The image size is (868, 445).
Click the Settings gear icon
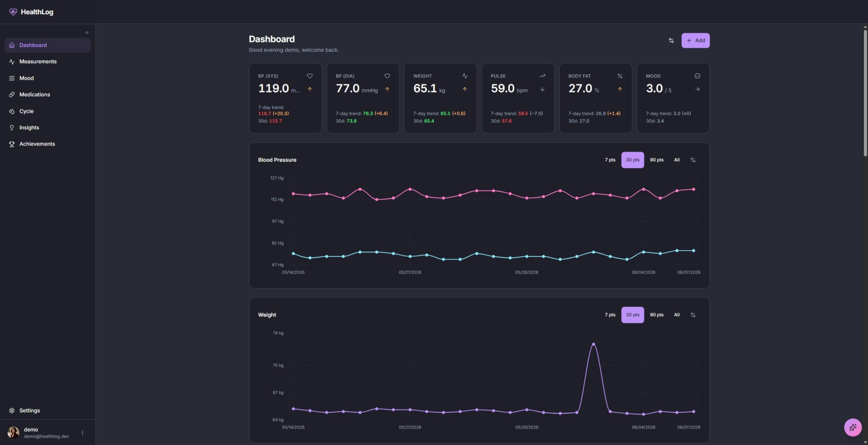click(x=12, y=410)
